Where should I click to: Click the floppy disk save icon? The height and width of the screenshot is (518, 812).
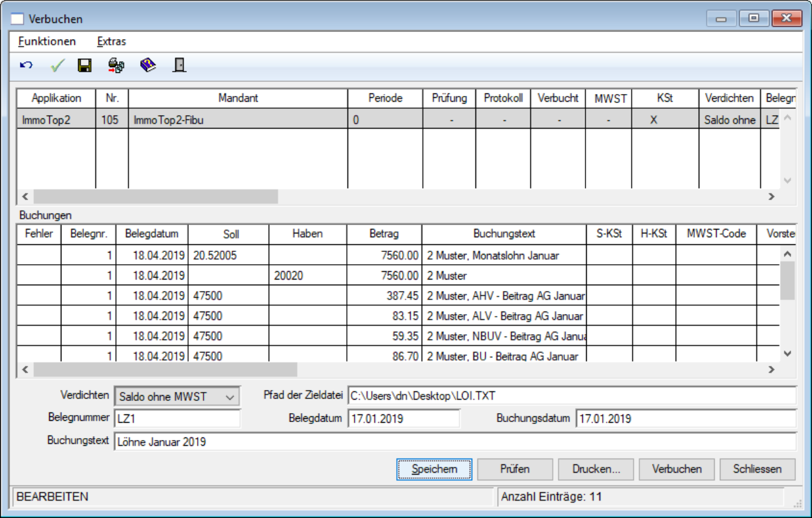(x=84, y=65)
